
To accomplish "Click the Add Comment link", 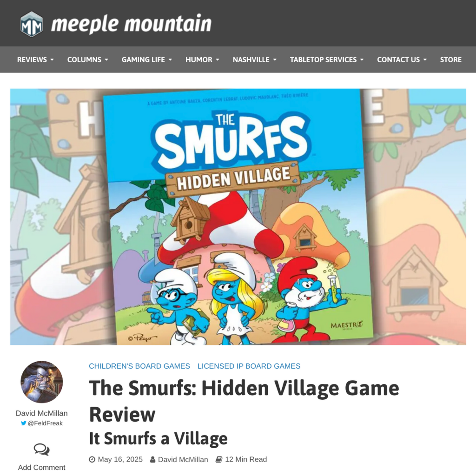I will [x=41, y=468].
